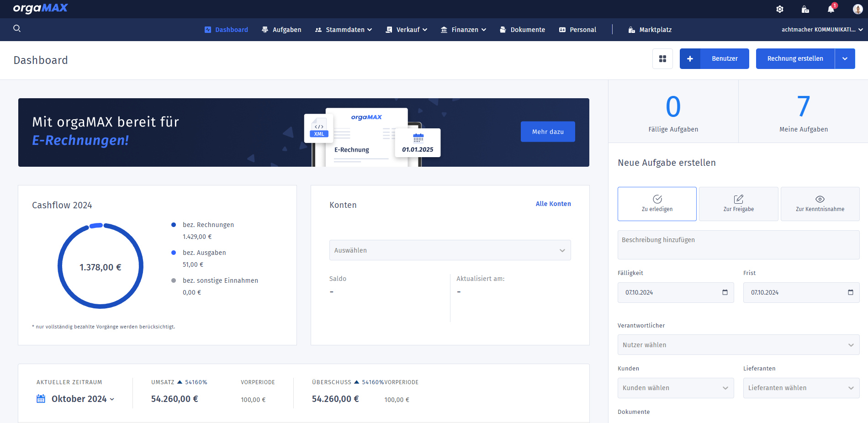Image resolution: width=868 pixels, height=423 pixels.
Task: Click the gift icon in the top bar
Action: click(805, 9)
